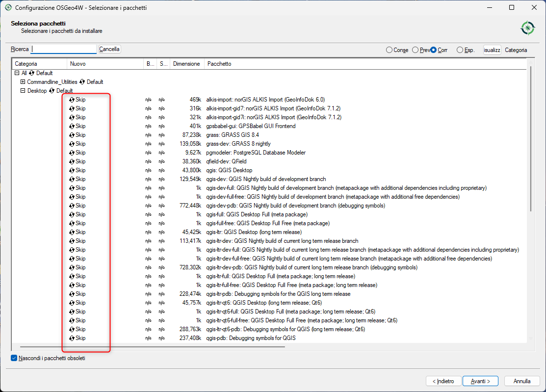Expand the Commandline_Utilities category
Image resolution: width=546 pixels, height=392 pixels.
pyautogui.click(x=23, y=82)
